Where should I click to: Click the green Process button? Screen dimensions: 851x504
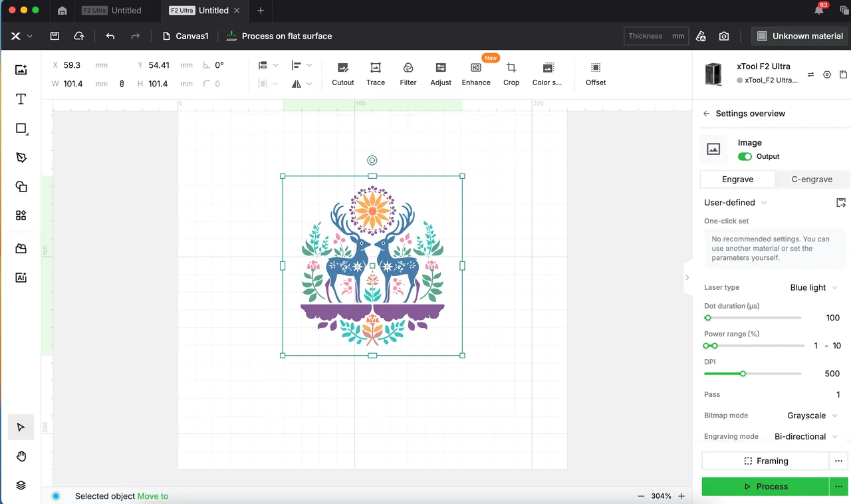tap(765, 487)
